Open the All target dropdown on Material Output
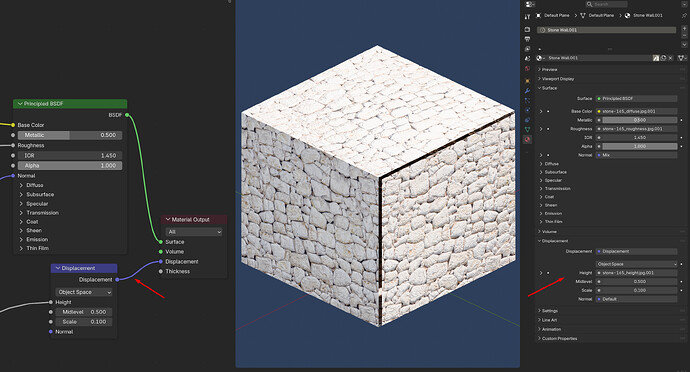 pos(194,232)
